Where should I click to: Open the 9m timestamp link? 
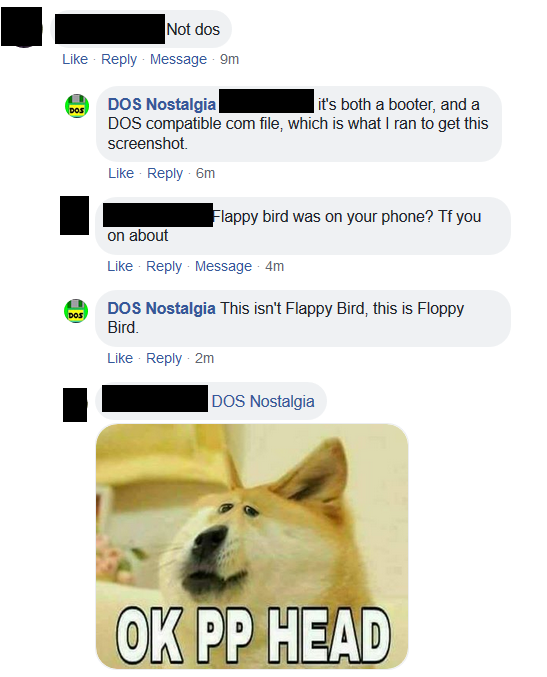229,59
